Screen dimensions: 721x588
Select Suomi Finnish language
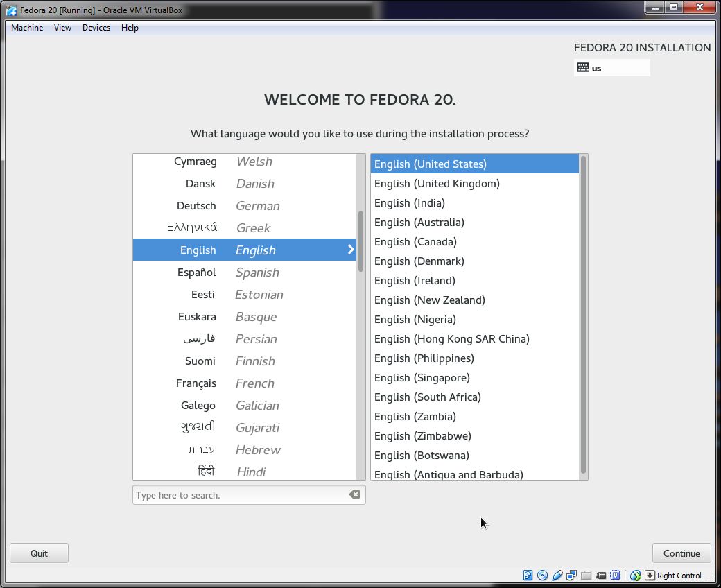[245, 361]
